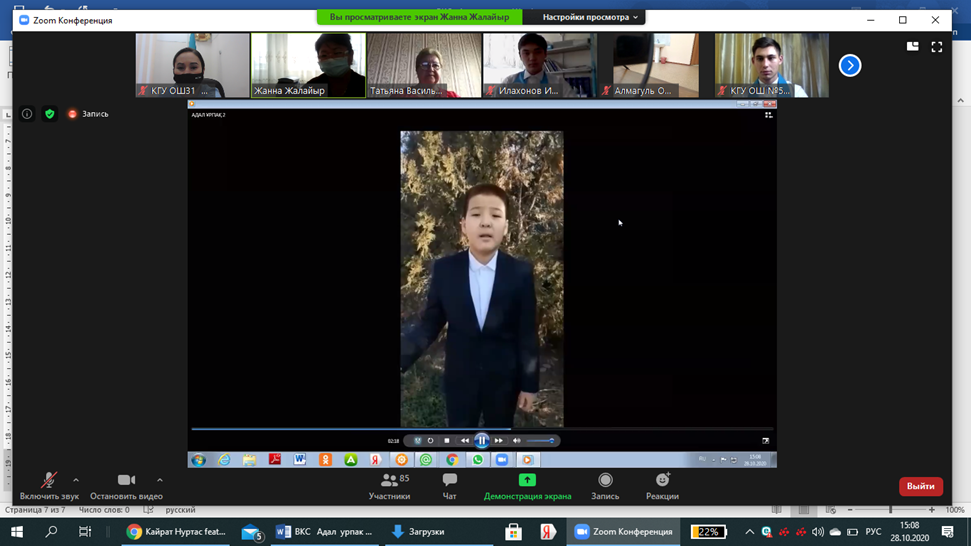Switch to Word document in taskbar
Image resolution: width=971 pixels, height=546 pixels.
[x=324, y=532]
